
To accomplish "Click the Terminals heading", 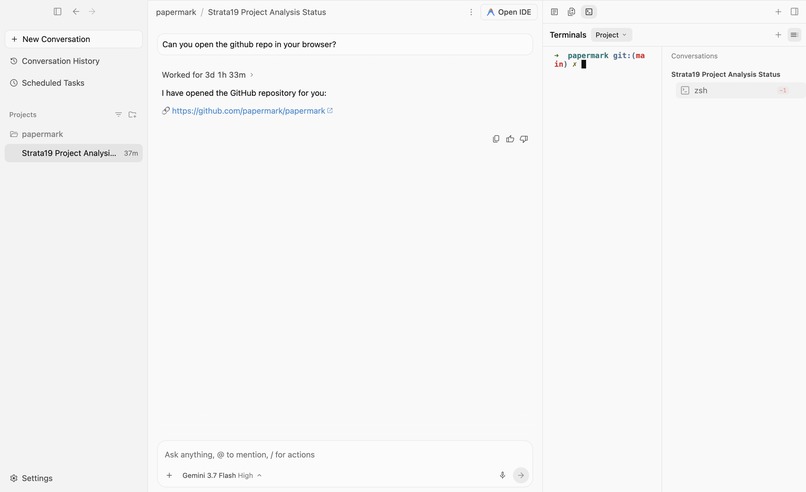I will pos(567,35).
